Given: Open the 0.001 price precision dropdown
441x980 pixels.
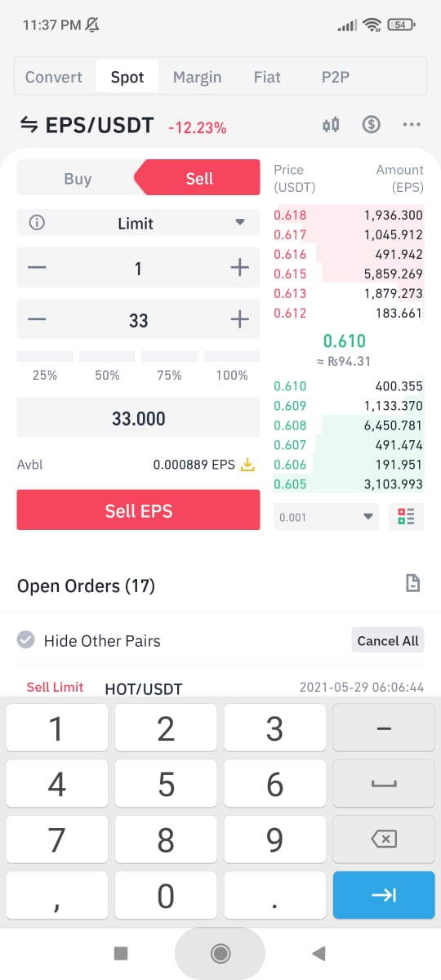Looking at the screenshot, I should click(327, 517).
